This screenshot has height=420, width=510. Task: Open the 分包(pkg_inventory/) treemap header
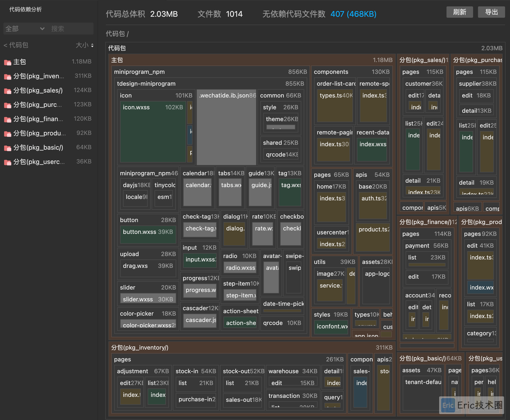coord(140,347)
